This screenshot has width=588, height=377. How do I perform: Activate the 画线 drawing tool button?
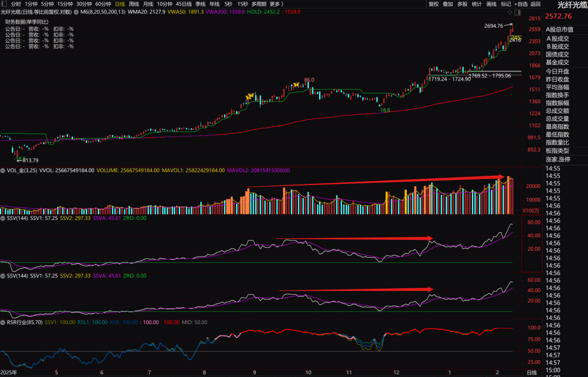(491, 4)
